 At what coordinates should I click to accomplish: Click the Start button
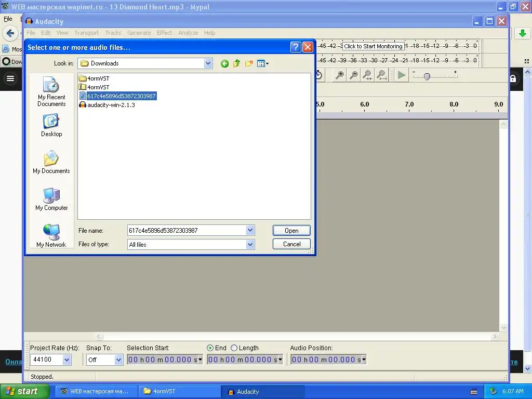click(24, 391)
